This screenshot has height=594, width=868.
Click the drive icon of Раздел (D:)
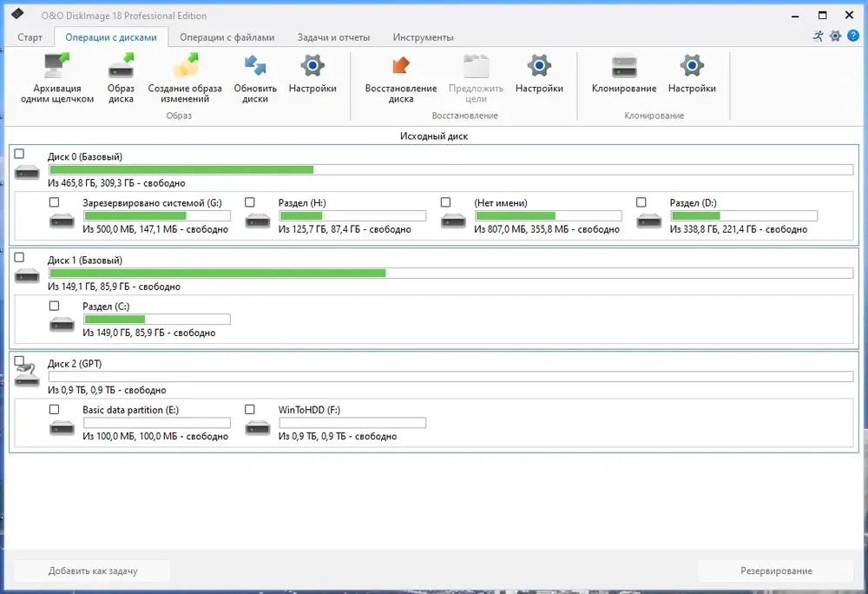pos(648,221)
